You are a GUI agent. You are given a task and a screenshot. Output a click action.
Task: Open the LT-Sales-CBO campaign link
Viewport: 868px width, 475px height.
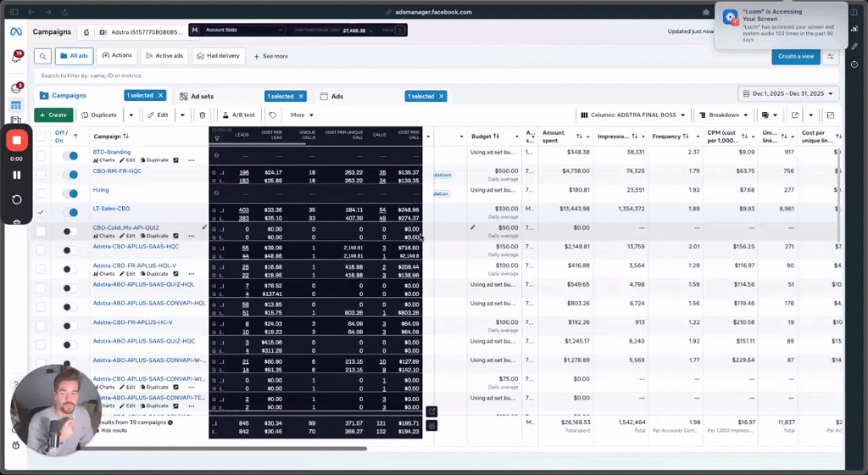(111, 209)
